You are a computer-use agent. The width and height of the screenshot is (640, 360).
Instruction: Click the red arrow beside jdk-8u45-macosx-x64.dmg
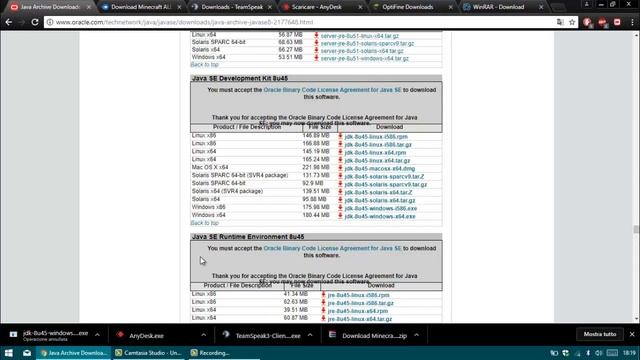340,168
